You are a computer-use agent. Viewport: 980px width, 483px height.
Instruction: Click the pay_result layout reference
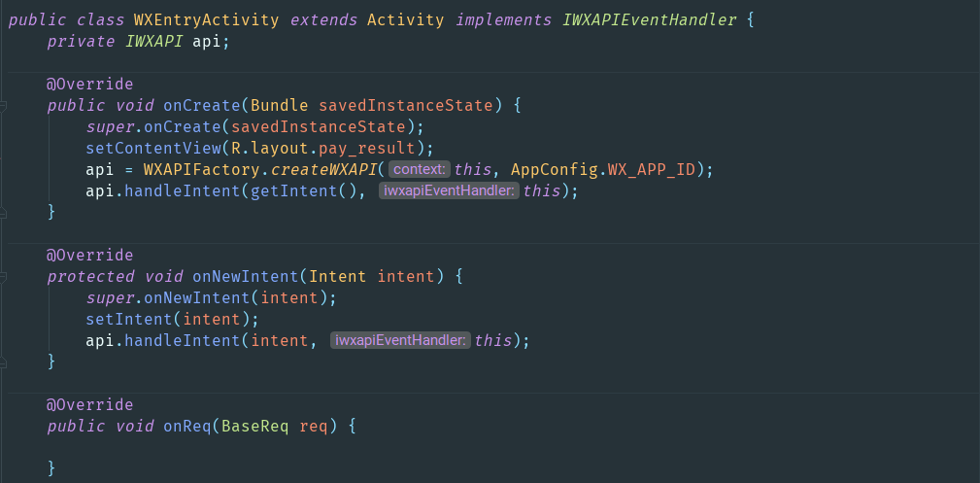(367, 149)
